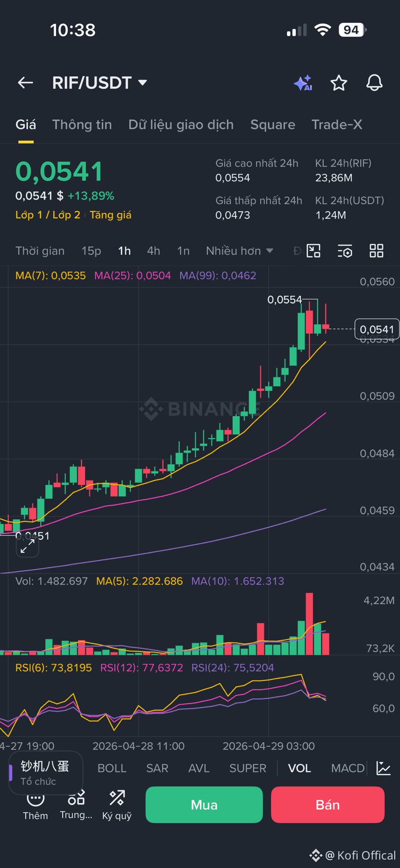Enable the MACD indicator
Viewport: 400px width, 868px height.
tap(348, 768)
